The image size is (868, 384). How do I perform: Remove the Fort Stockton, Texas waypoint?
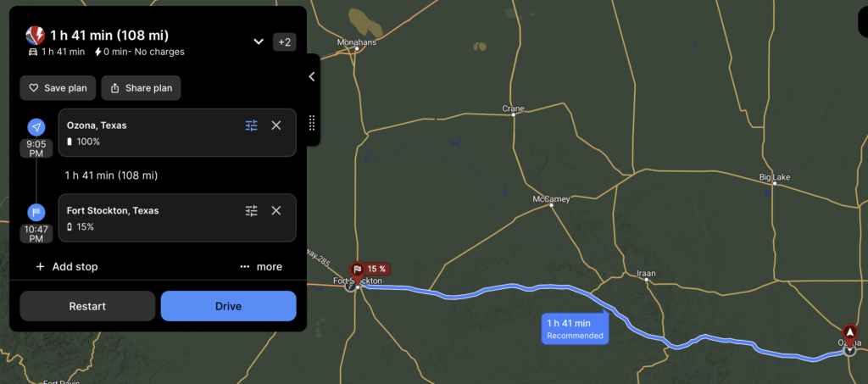[276, 211]
